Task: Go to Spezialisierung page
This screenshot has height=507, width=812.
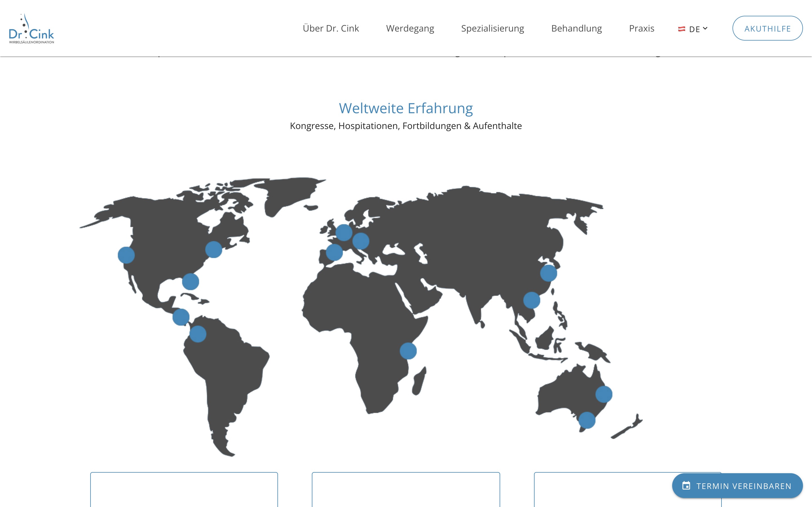Action: click(492, 28)
